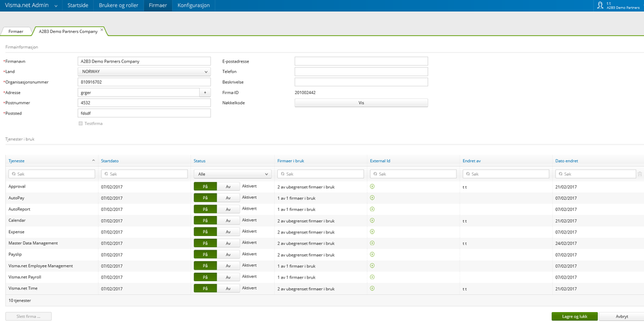Screen dimensions: 644x327
Task: Focus the Endret av search filter box
Action: 506,174
